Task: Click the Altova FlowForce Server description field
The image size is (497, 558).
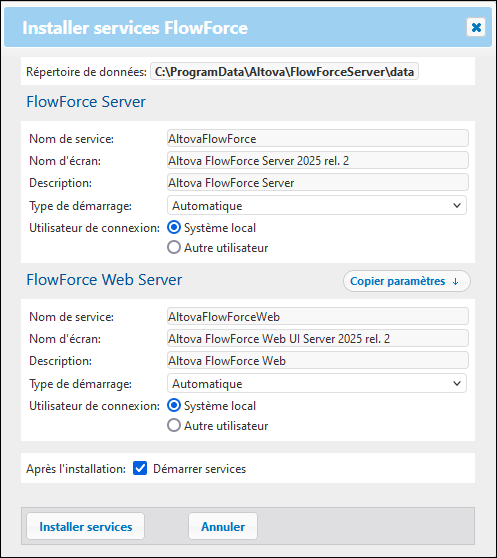Action: tap(318, 183)
